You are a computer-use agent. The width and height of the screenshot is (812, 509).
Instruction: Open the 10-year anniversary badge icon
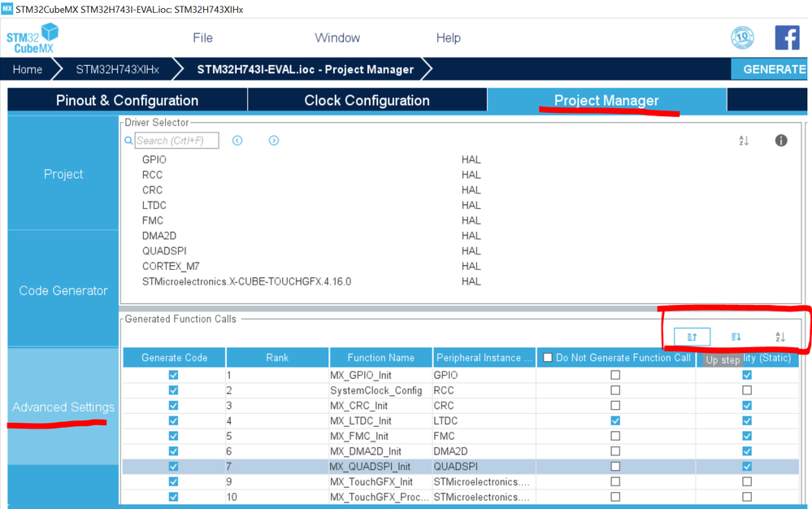(742, 37)
